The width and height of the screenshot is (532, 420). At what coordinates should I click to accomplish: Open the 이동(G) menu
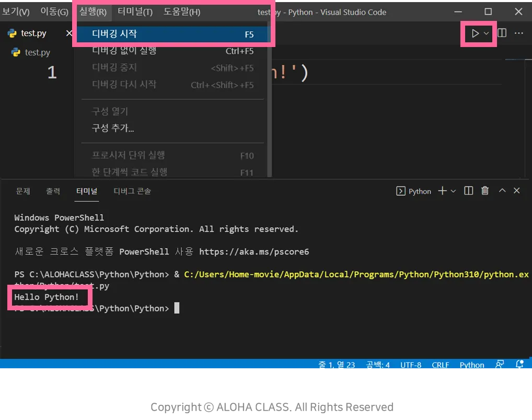54,12
